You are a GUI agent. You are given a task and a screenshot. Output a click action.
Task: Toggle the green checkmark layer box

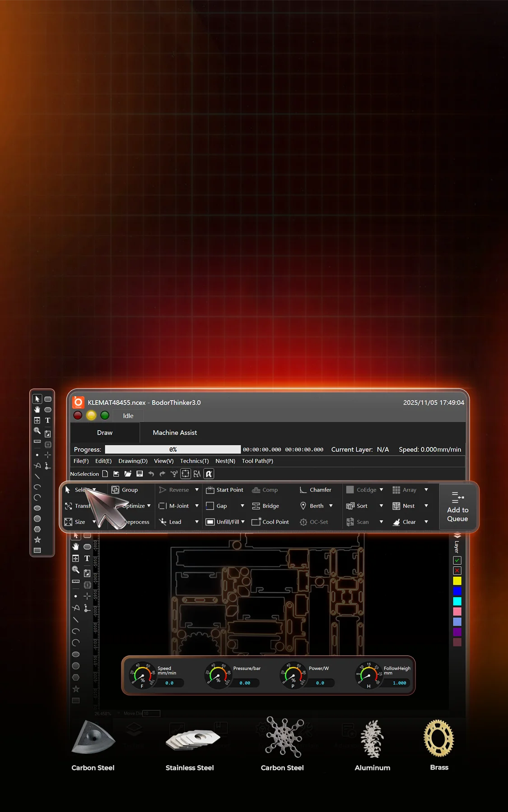(x=457, y=560)
